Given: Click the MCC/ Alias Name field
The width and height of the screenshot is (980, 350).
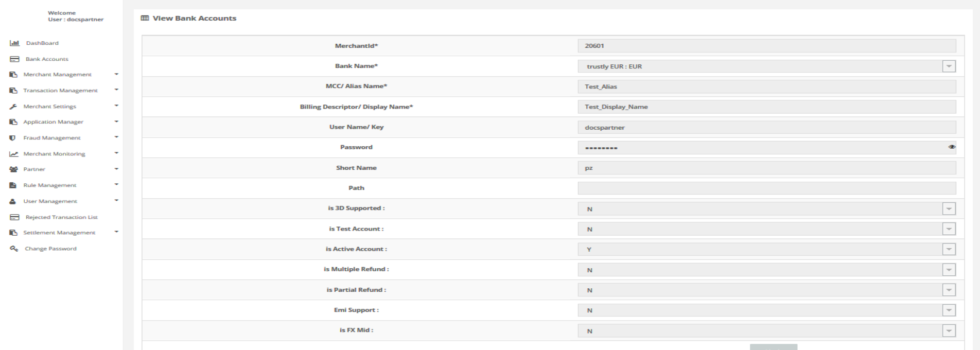Looking at the screenshot, I should (766, 86).
